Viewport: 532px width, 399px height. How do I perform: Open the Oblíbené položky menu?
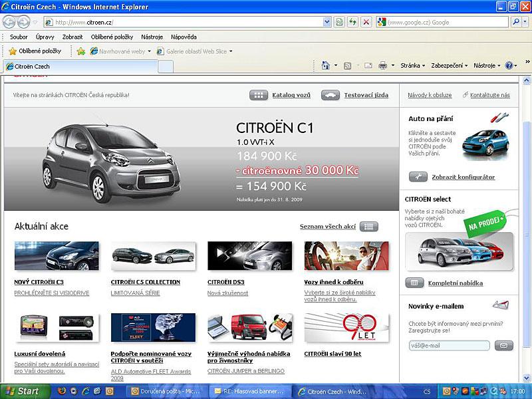coord(112,37)
